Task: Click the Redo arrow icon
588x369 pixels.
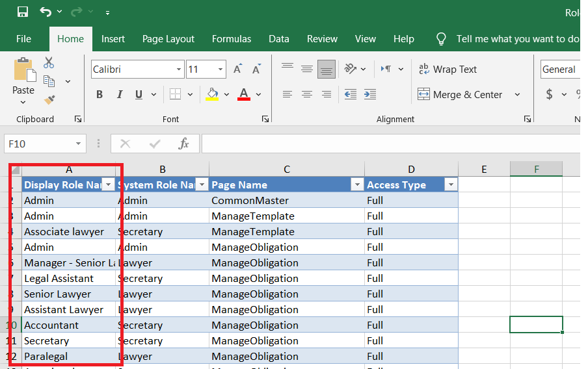Action: click(x=77, y=12)
